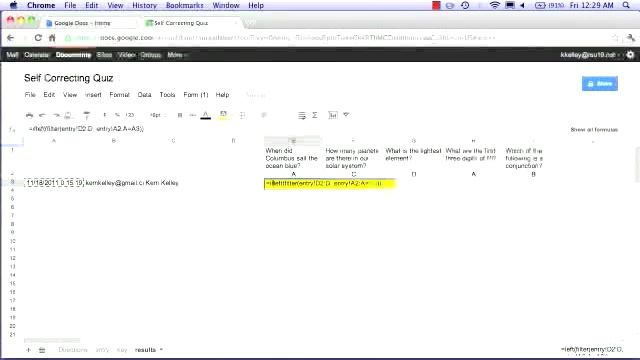Open Mail in Google bar
Screen dimensions: 640x360
click(x=12, y=55)
